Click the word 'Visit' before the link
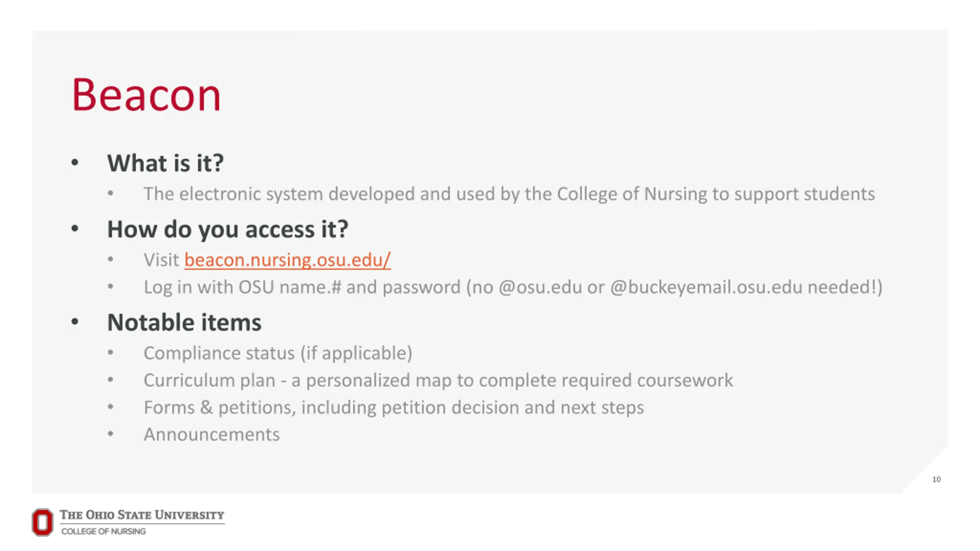980x551 pixels. [x=161, y=260]
